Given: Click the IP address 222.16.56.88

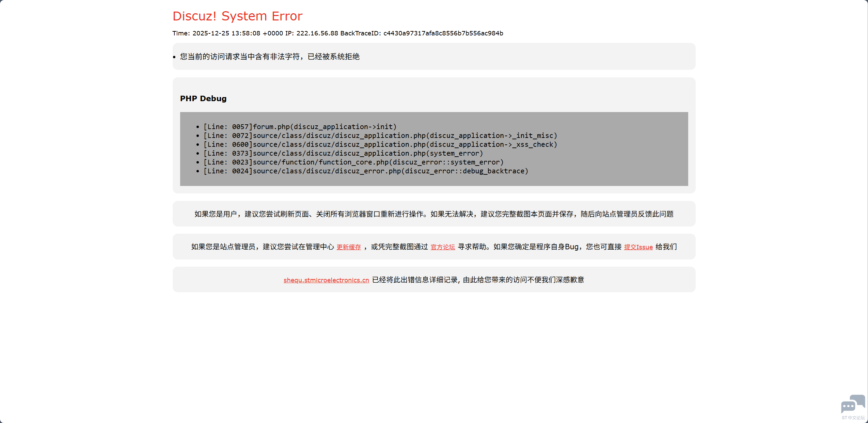Looking at the screenshot, I should pos(317,33).
